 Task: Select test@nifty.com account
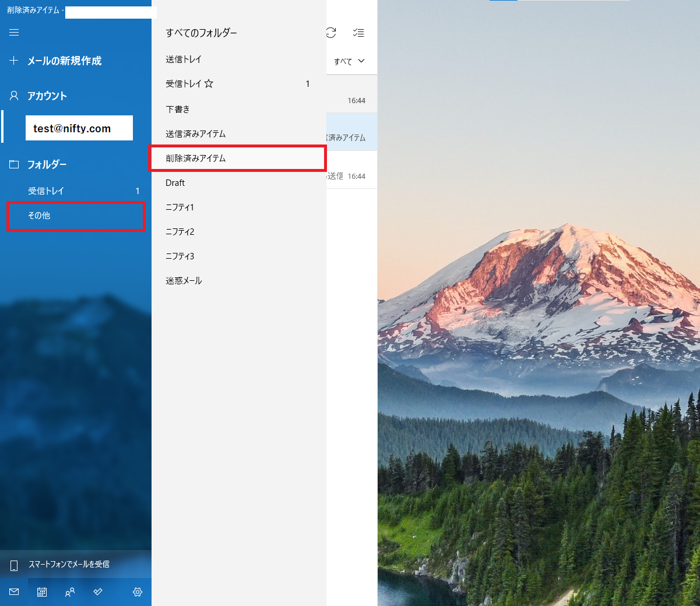click(79, 128)
